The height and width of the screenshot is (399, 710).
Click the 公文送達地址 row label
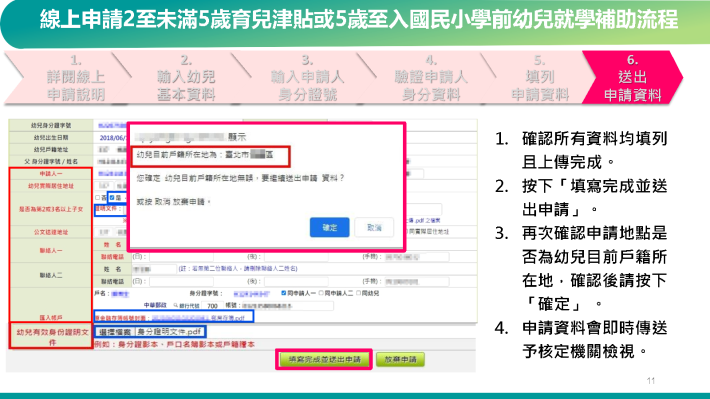click(51, 232)
